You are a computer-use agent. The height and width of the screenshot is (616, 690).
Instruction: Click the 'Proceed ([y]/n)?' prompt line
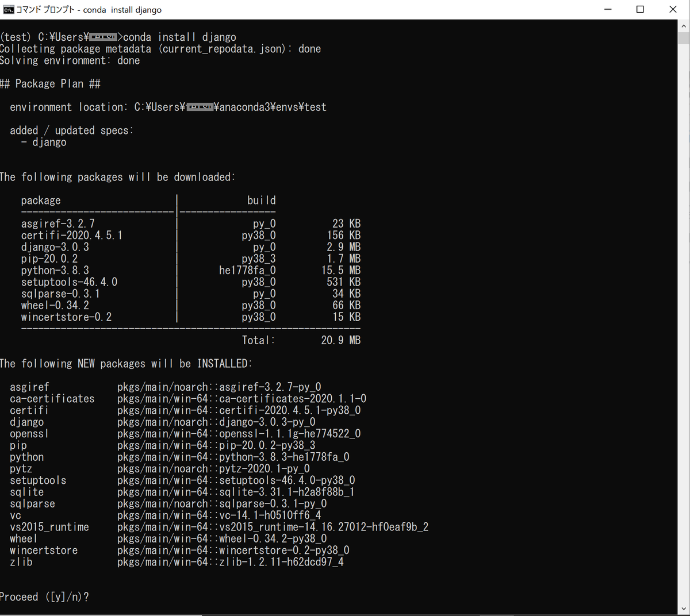coord(45,597)
